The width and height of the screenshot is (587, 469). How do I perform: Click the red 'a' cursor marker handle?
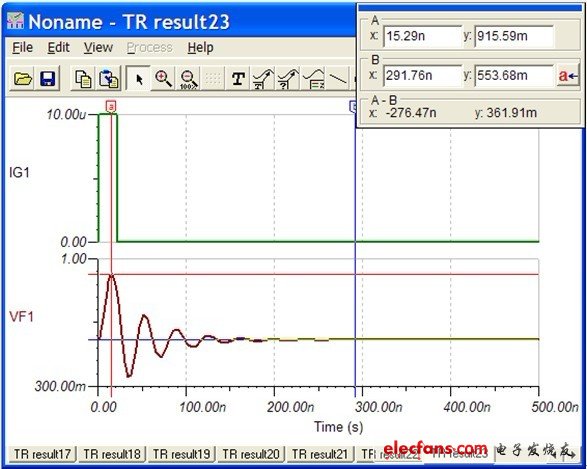[x=111, y=106]
